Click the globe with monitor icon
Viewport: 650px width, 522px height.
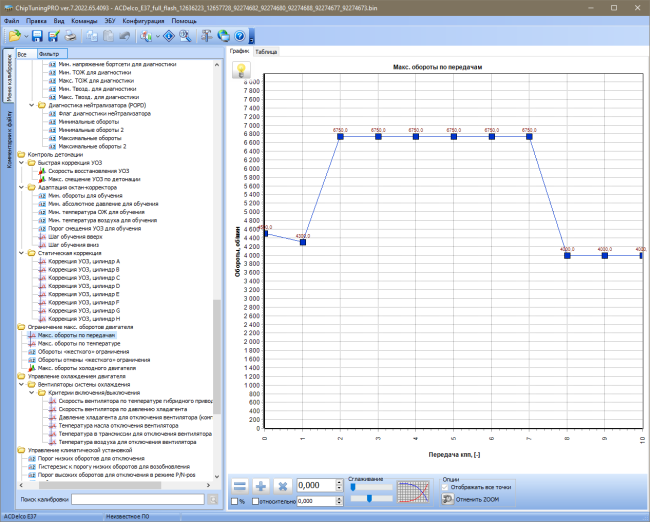223,36
